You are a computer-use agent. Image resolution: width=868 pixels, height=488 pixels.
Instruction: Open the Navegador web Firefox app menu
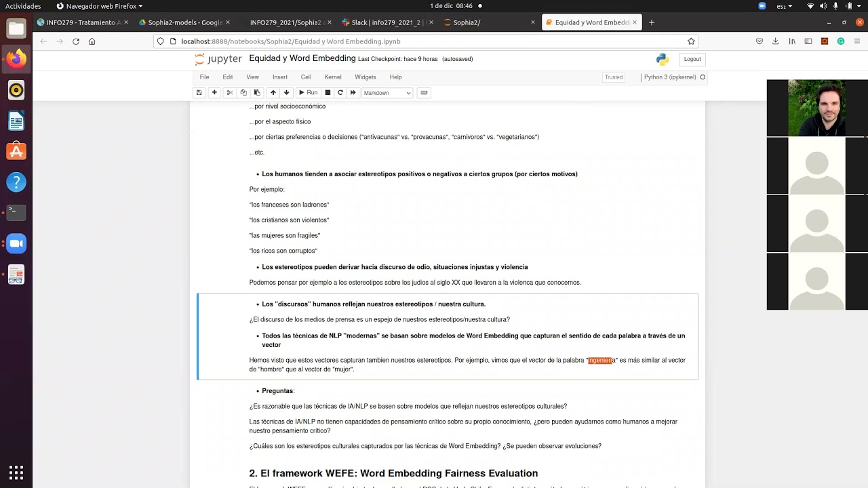[x=100, y=6]
